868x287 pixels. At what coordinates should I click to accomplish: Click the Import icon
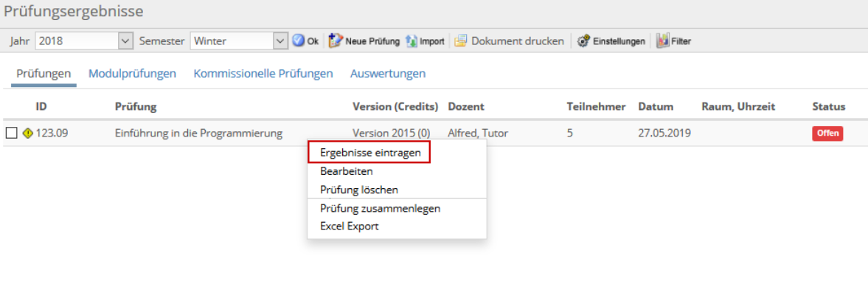click(412, 41)
